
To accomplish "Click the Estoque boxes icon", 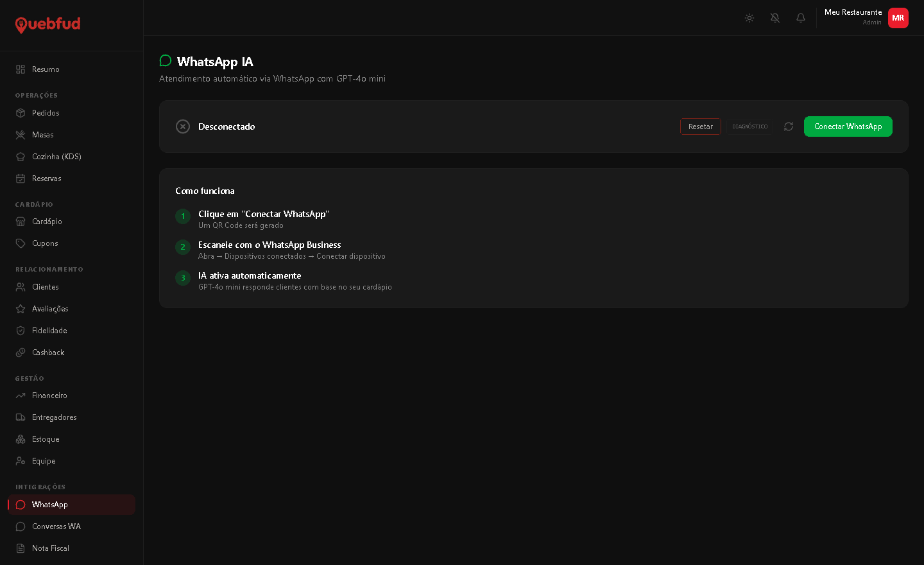I will (21, 439).
